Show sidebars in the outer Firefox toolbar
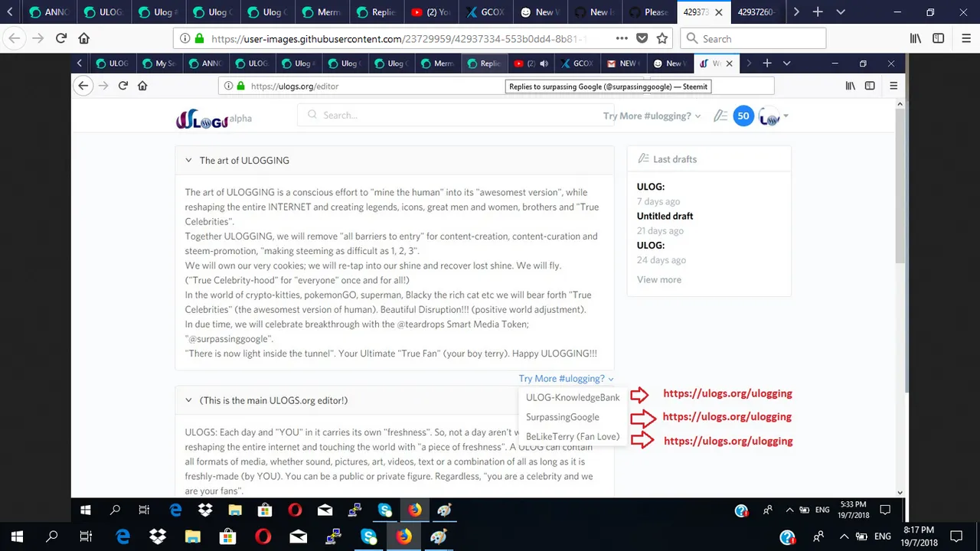 tap(939, 38)
